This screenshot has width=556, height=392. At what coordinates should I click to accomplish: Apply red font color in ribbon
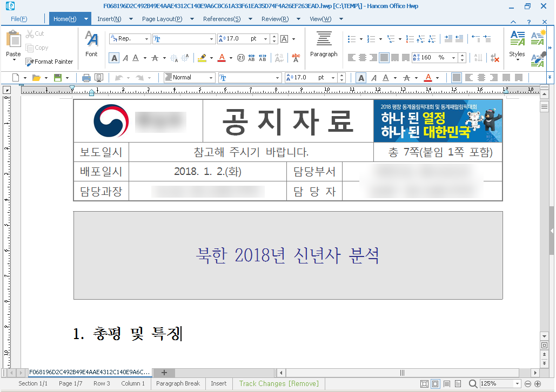point(222,58)
